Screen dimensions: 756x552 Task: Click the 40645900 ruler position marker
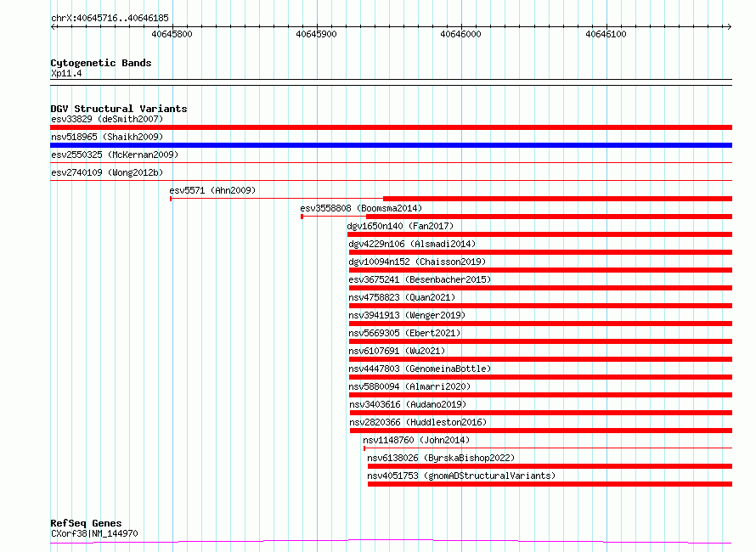(316, 34)
